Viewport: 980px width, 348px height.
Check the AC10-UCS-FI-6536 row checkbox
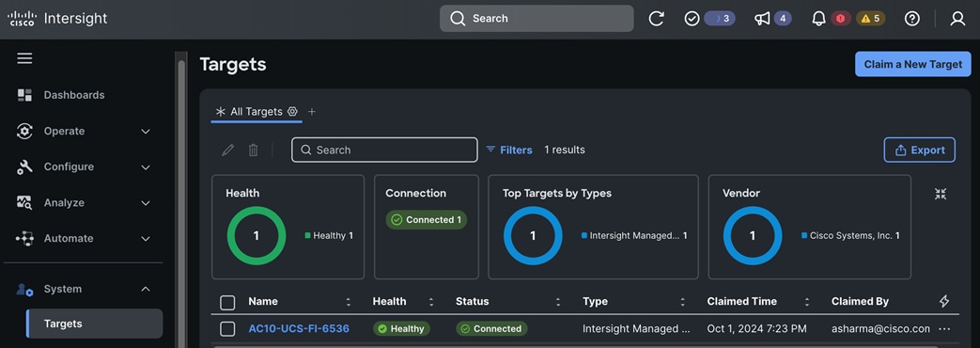[x=227, y=329]
